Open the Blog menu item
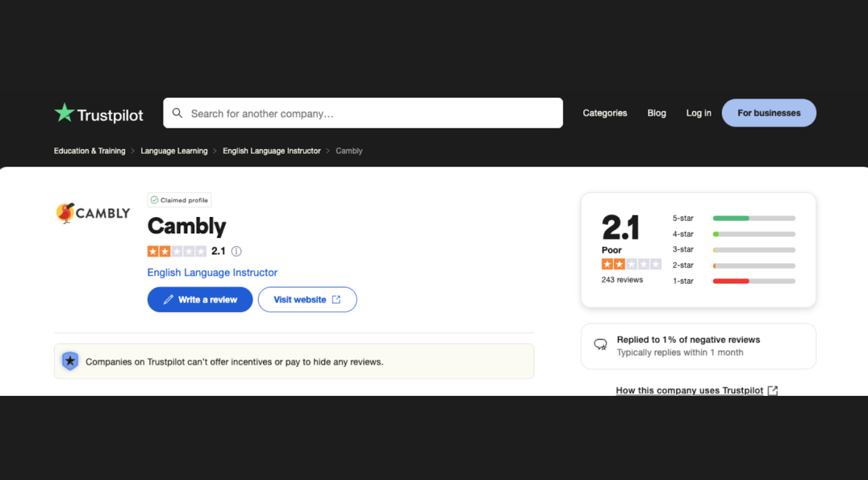The height and width of the screenshot is (480, 868). point(657,113)
